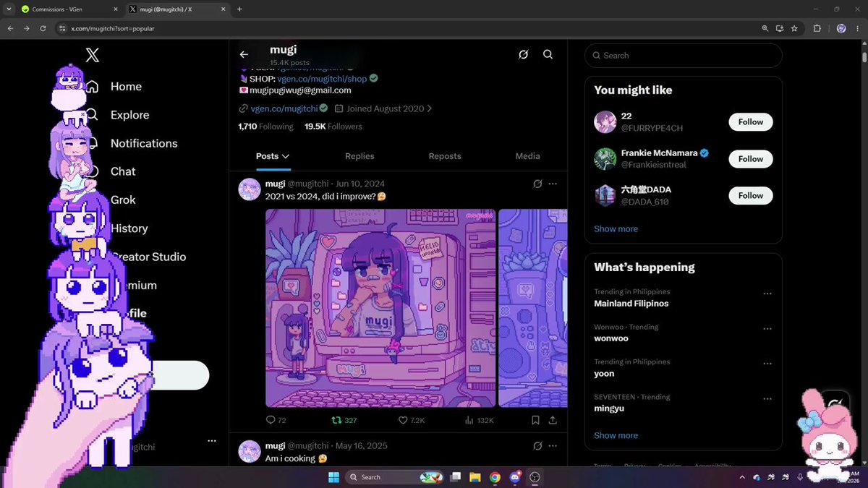Open options for the wonwoo trend
The image size is (868, 488).
[767, 328]
